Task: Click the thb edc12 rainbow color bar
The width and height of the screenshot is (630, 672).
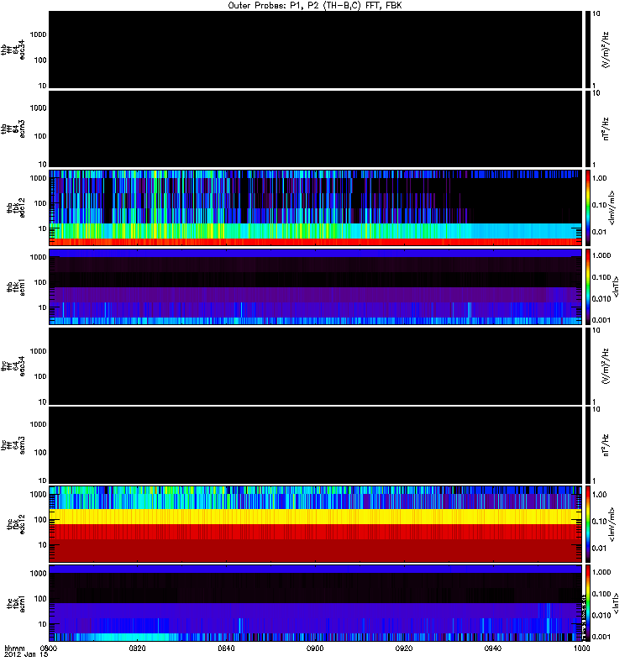Action: tap(589, 207)
